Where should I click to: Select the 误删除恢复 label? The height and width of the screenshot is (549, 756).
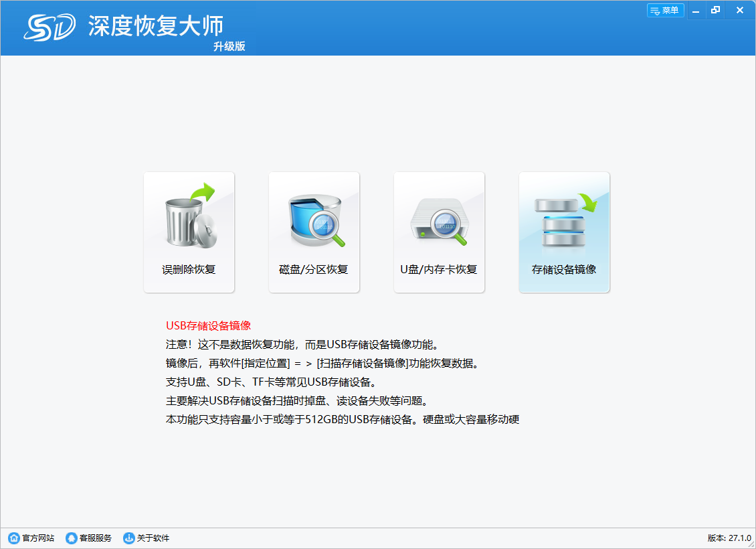pos(189,270)
